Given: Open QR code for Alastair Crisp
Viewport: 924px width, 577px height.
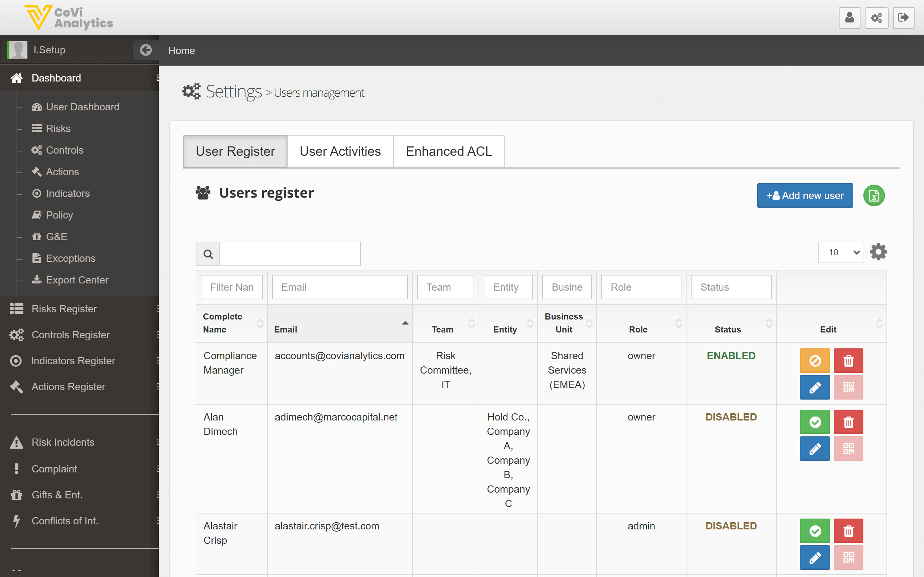Looking at the screenshot, I should click(x=849, y=557).
